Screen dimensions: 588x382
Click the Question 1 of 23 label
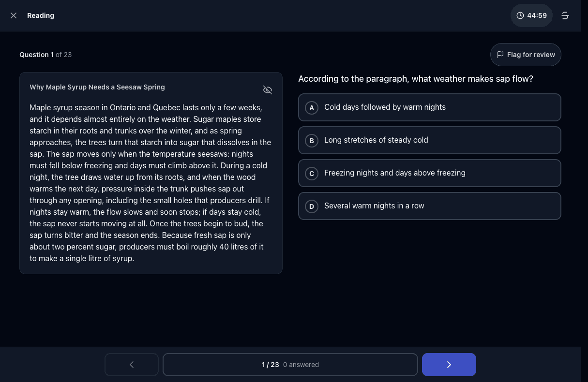click(45, 55)
